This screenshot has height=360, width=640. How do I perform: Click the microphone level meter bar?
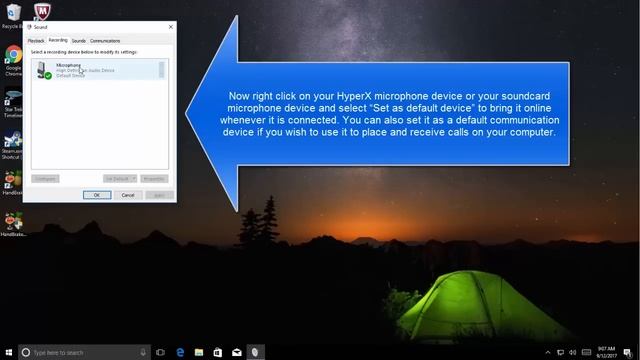click(x=162, y=70)
